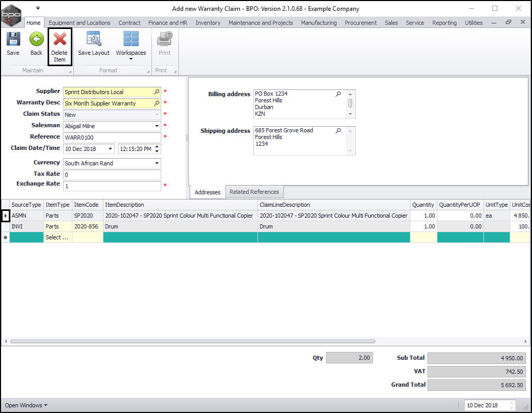The width and height of the screenshot is (532, 413).
Task: Click the Save Layout icon
Action: click(x=94, y=39)
